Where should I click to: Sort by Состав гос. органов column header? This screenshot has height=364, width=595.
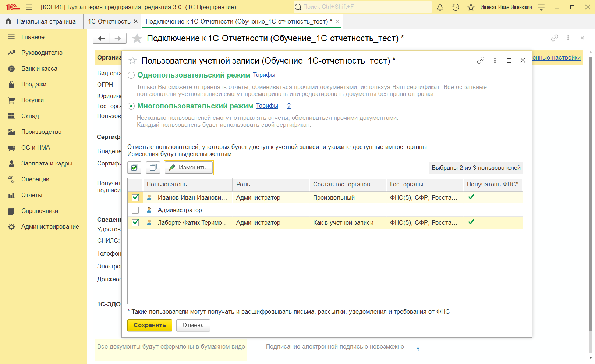coord(348,185)
